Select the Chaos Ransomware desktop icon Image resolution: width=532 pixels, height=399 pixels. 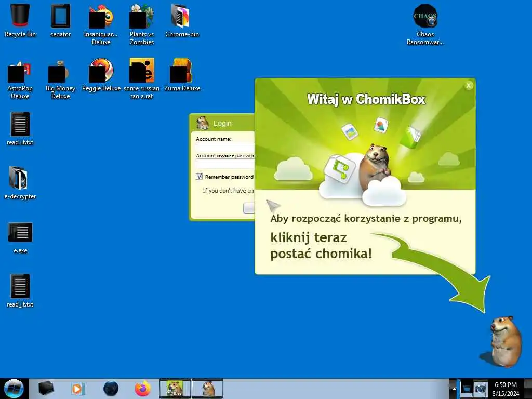[x=425, y=24]
